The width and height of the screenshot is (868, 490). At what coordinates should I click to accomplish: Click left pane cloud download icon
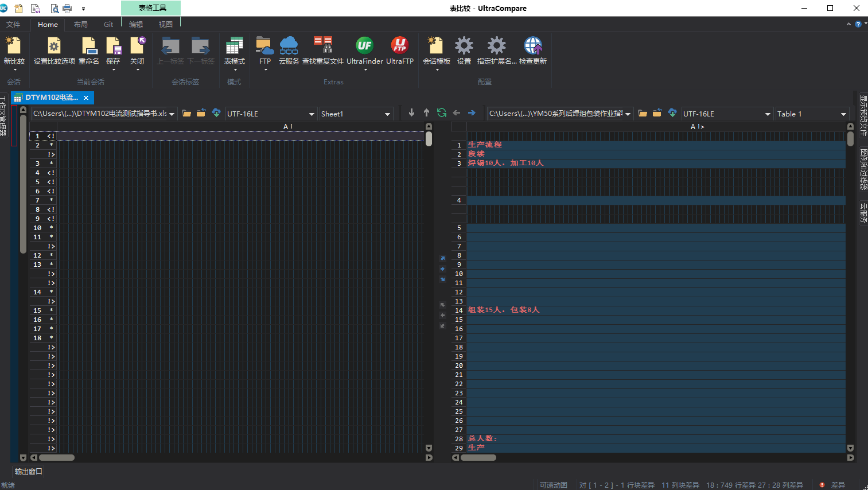(x=216, y=113)
